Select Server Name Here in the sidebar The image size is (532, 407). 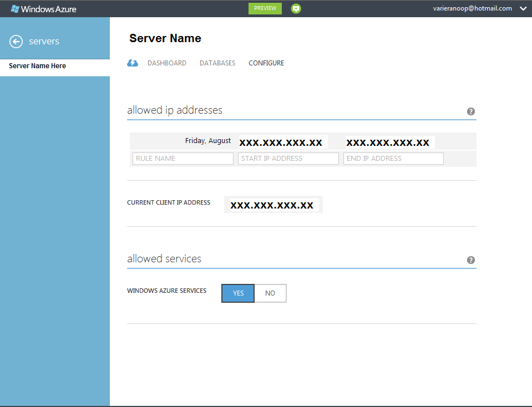[37, 66]
